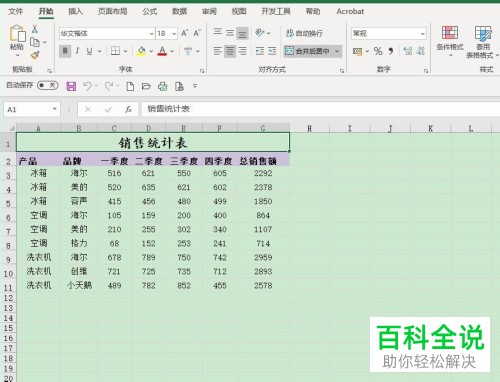The image size is (500, 382).
Task: Open Format as Table menu
Action: 482,42
